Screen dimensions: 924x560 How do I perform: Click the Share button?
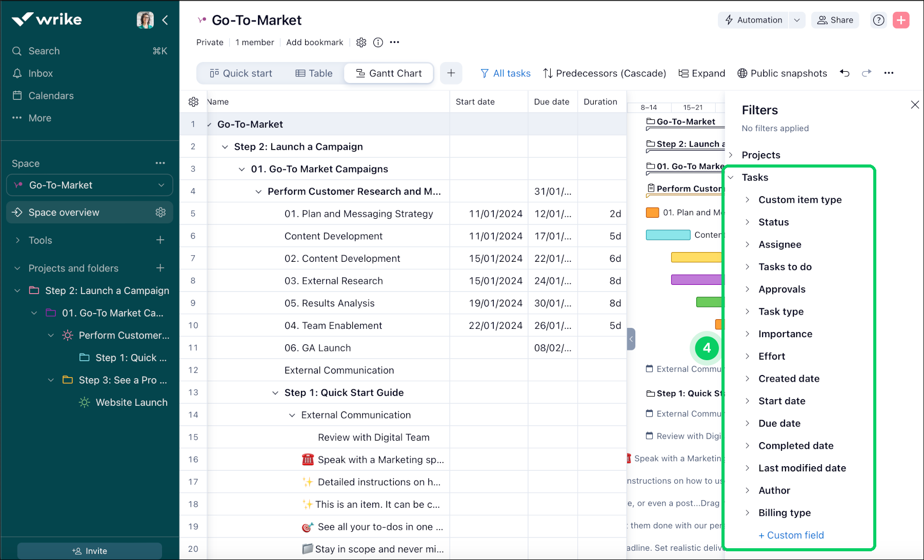835,20
